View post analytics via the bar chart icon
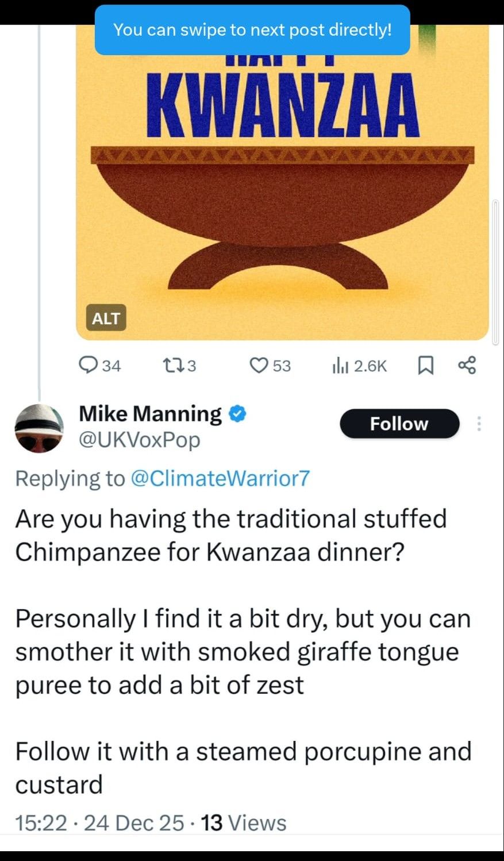Image resolution: width=504 pixels, height=861 pixels. (340, 366)
